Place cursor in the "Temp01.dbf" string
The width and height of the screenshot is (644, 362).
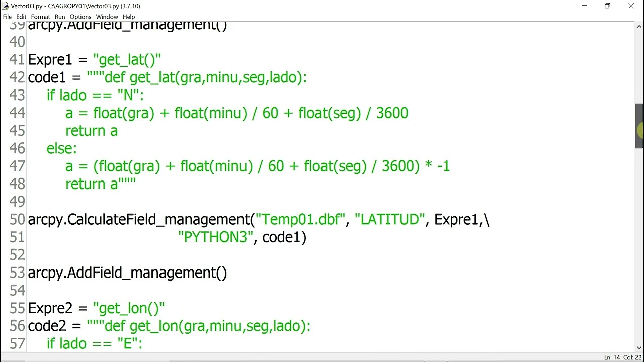coord(300,219)
